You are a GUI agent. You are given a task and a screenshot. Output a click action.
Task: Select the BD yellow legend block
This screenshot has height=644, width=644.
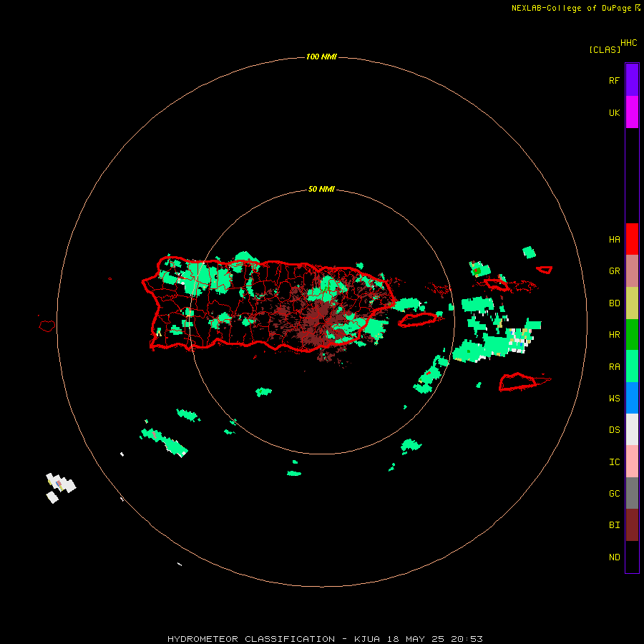[x=632, y=303]
